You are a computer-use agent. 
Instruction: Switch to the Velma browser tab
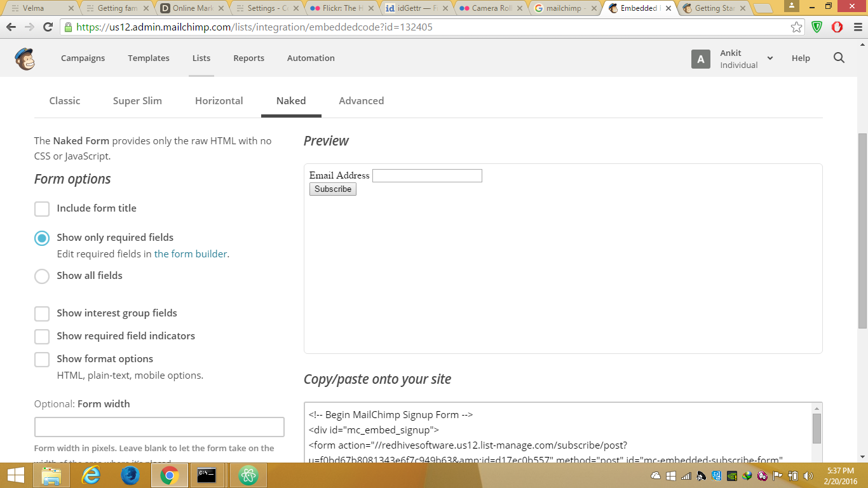click(x=43, y=8)
